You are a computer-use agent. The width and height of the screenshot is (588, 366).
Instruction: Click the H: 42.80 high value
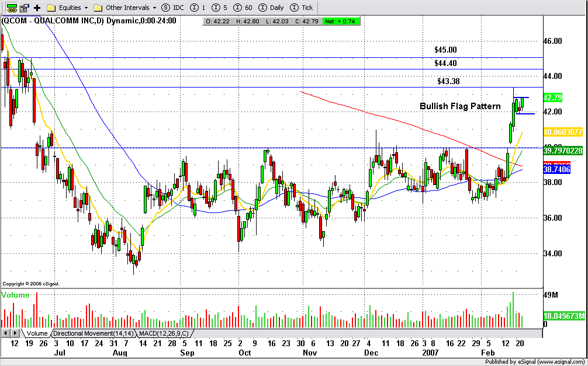pos(247,22)
